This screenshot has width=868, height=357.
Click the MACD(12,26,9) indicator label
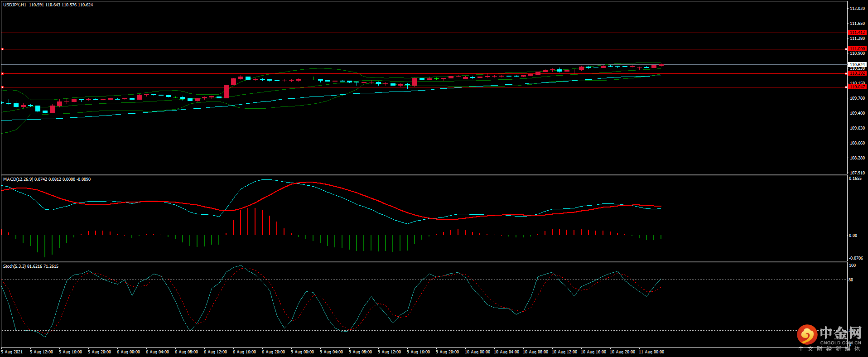pos(18,179)
